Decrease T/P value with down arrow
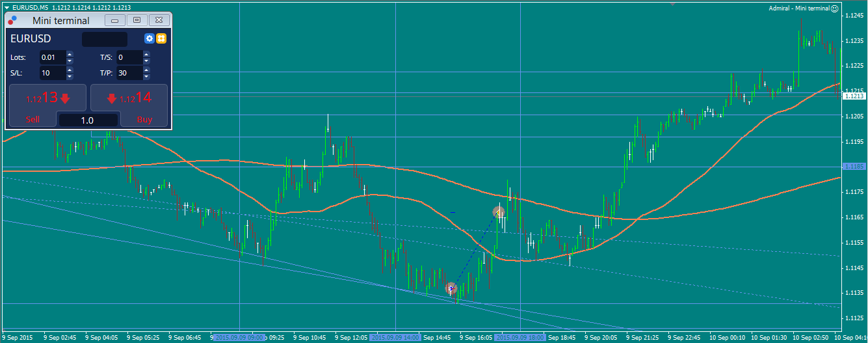The width and height of the screenshot is (868, 343). (x=146, y=76)
